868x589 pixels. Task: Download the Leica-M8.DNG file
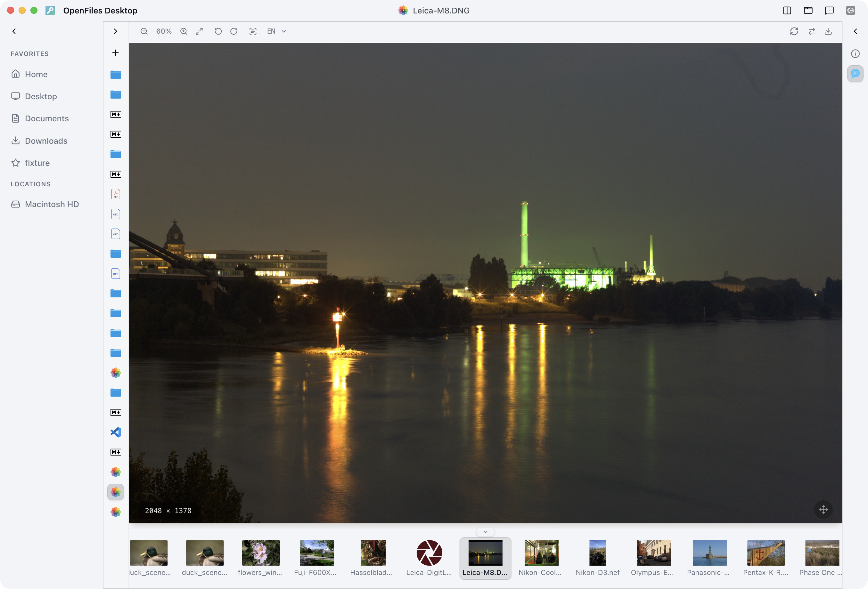828,31
